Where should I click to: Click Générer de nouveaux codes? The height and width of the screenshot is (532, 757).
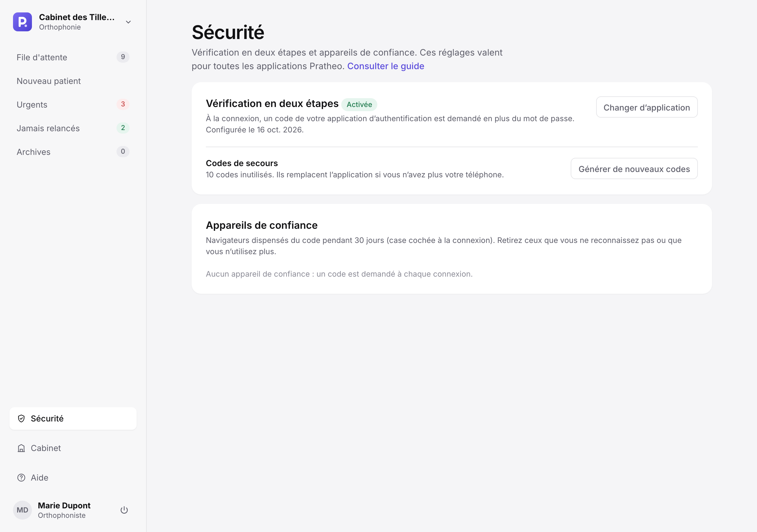pos(634,169)
